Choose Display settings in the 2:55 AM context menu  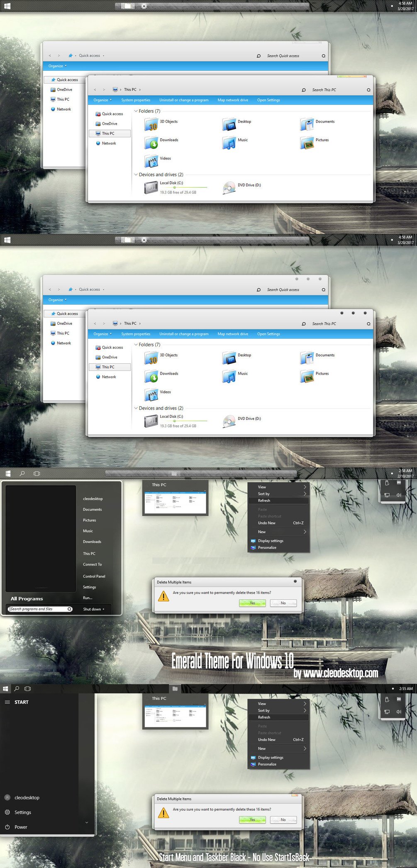pyautogui.click(x=279, y=758)
